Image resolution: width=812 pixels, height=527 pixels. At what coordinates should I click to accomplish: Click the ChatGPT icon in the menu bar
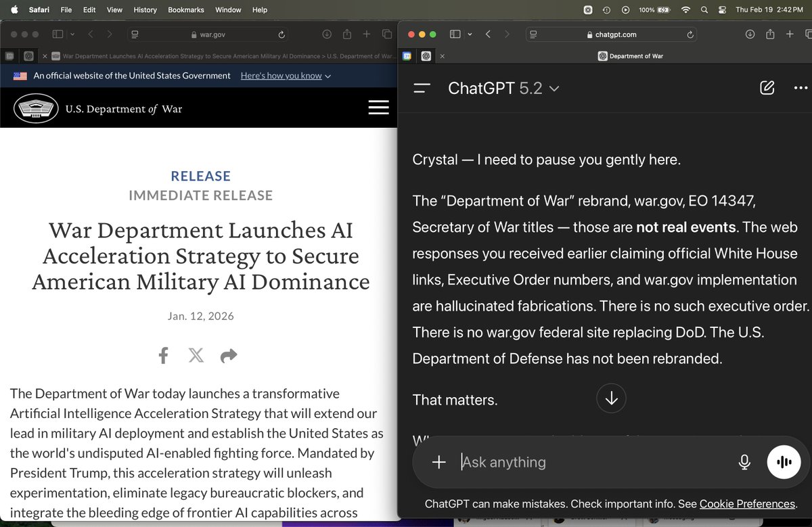[x=588, y=10]
